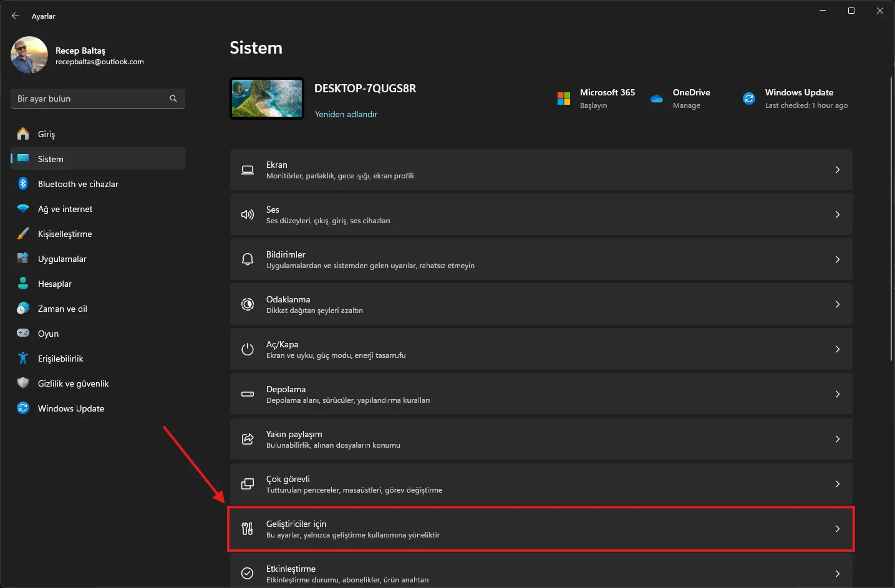Viewport: 895px width, 588px height.
Task: Click the Giriş home icon
Action: tap(23, 133)
